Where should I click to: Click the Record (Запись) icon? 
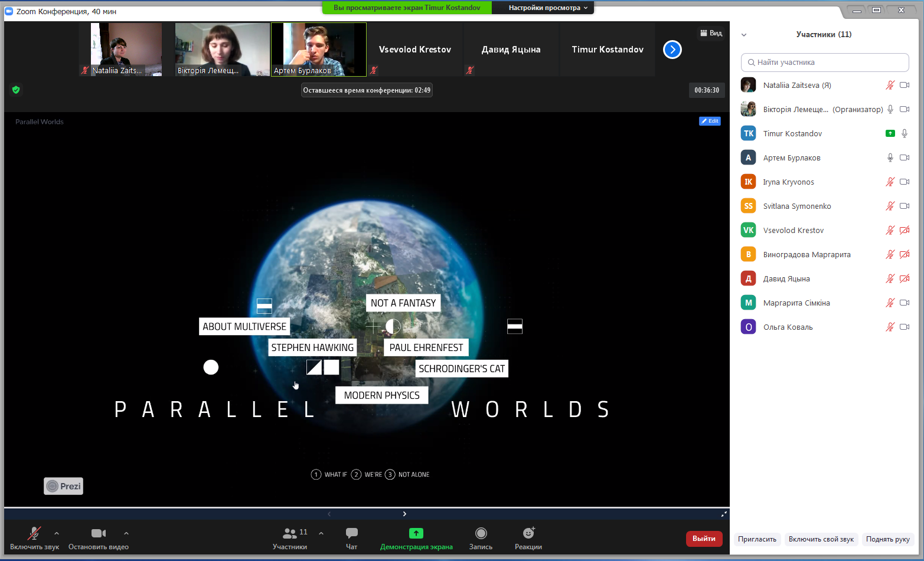(x=481, y=533)
